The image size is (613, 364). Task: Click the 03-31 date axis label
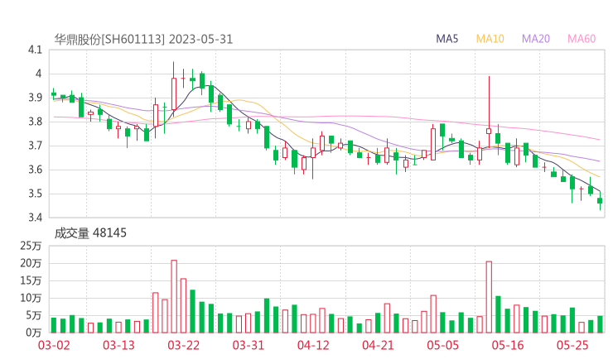[x=249, y=345]
